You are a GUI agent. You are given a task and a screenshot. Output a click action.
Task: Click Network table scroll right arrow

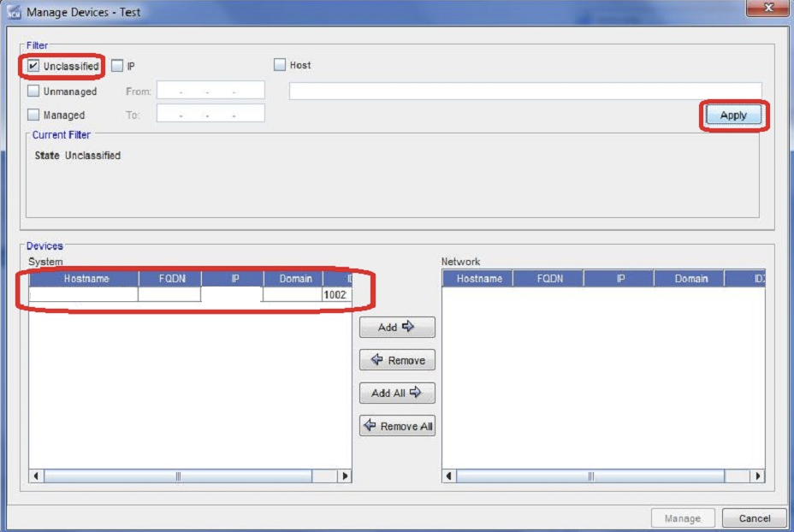click(757, 476)
